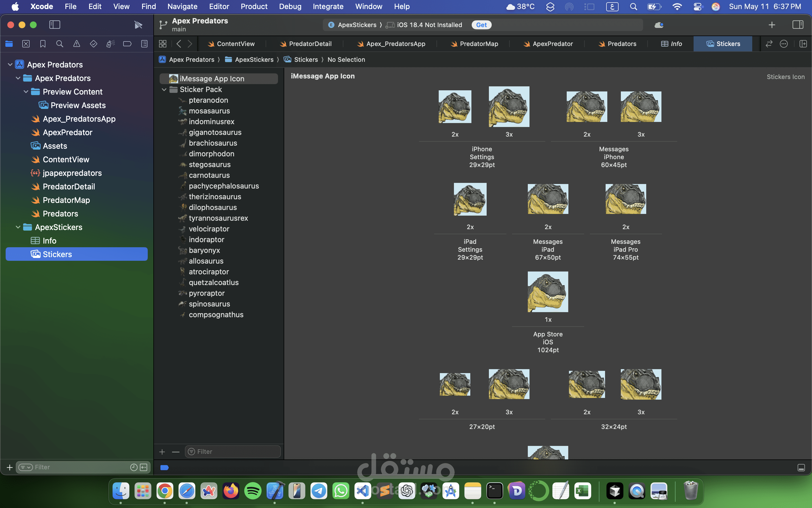The height and width of the screenshot is (508, 812).
Task: Collapse the Apex Predators project root
Action: (x=10, y=65)
